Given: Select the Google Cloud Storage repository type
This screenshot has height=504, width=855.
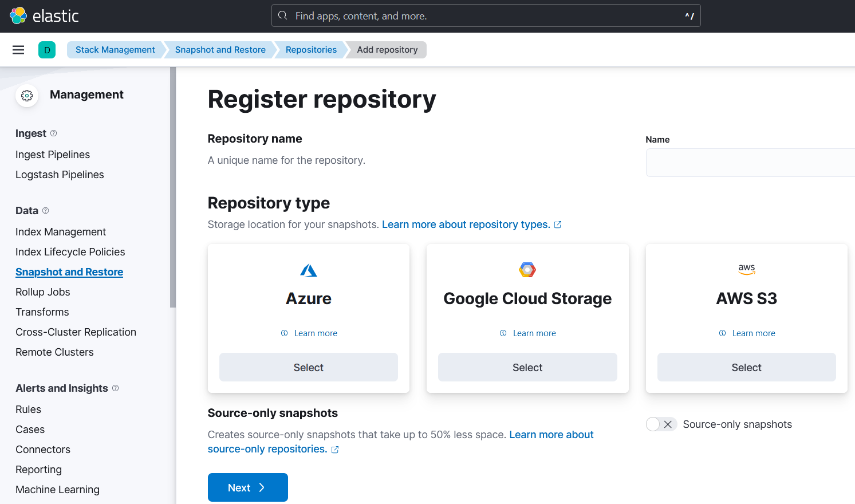Looking at the screenshot, I should click(x=527, y=367).
